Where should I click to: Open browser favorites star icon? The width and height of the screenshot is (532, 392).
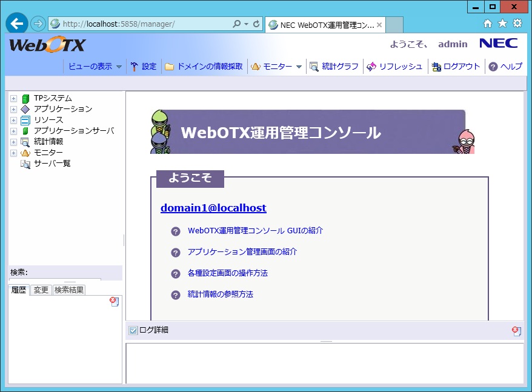point(502,24)
